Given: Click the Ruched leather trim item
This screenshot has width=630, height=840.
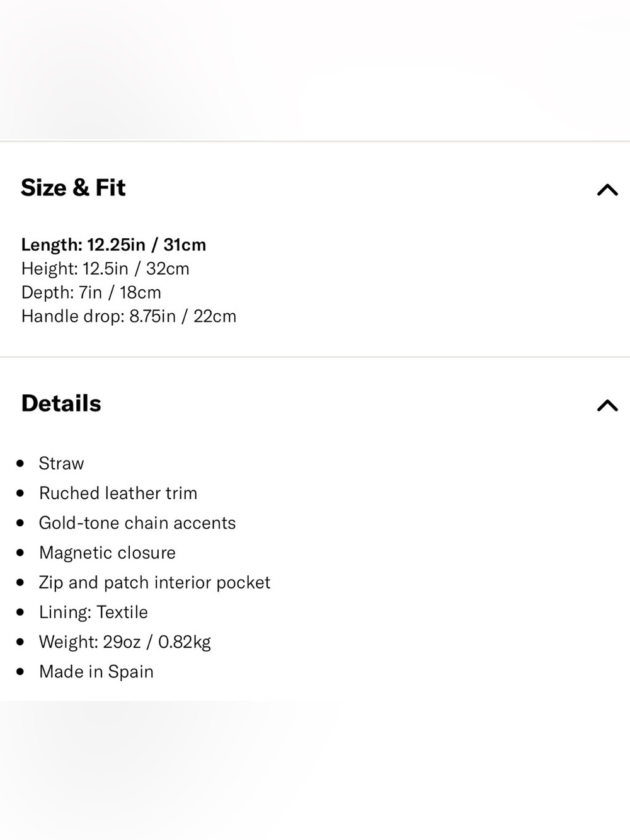Looking at the screenshot, I should [x=118, y=493].
